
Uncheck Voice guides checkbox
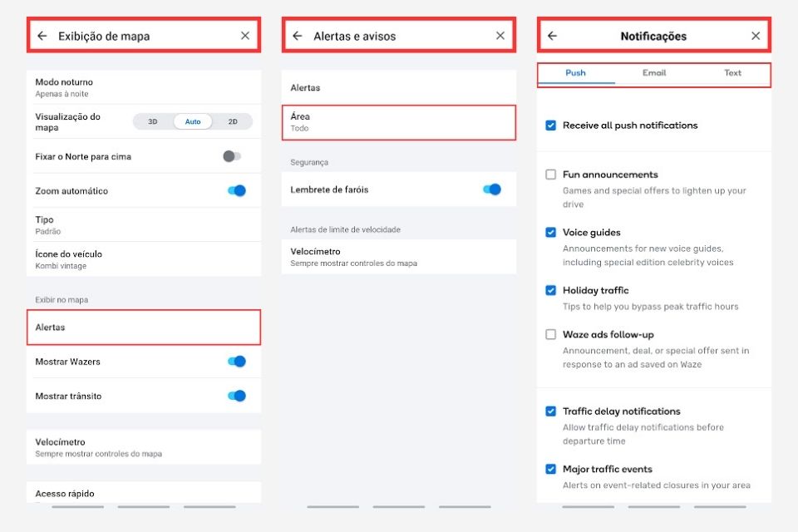tap(550, 233)
